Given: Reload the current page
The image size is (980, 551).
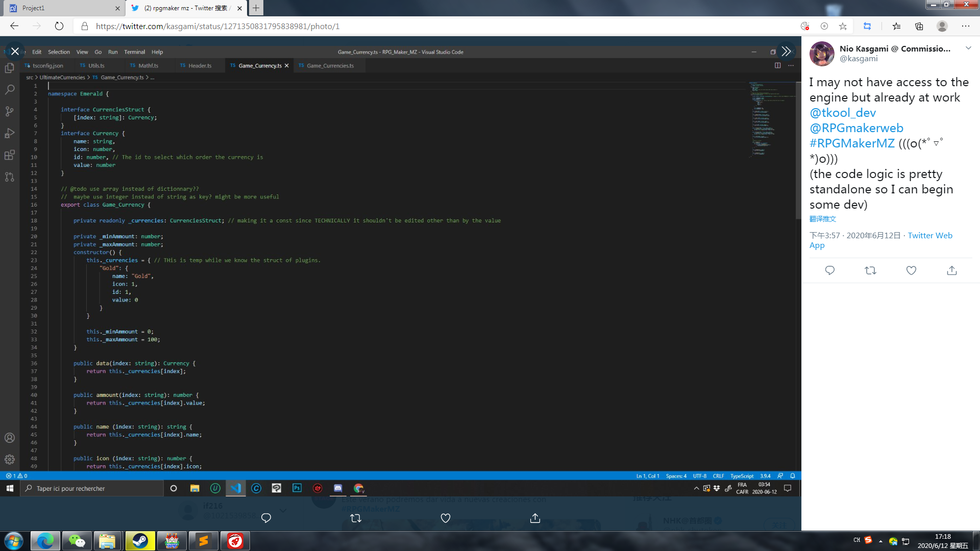Looking at the screenshot, I should pos(59,26).
